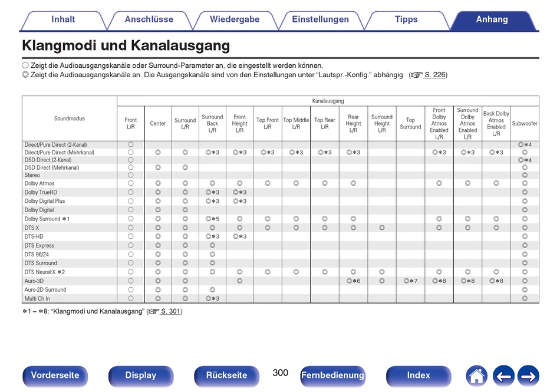The height and width of the screenshot is (392, 560).
Task: Select the Surround Height L/R header
Action: (382, 124)
